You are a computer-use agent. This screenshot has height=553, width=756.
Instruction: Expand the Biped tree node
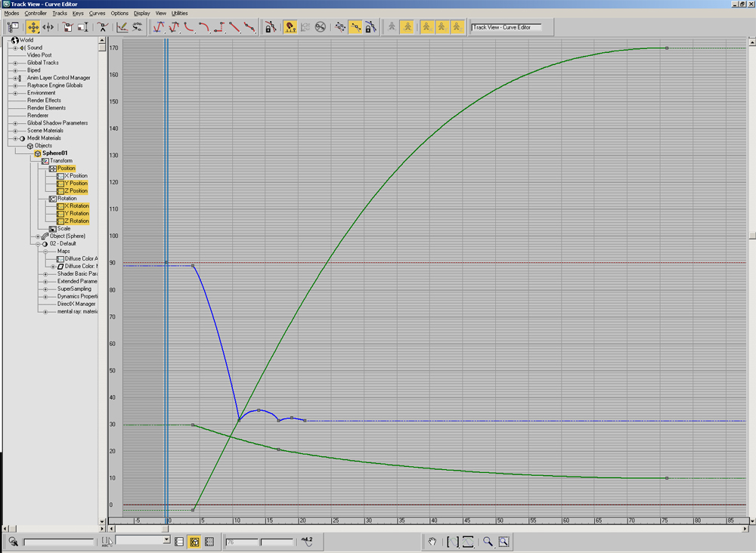click(15, 70)
